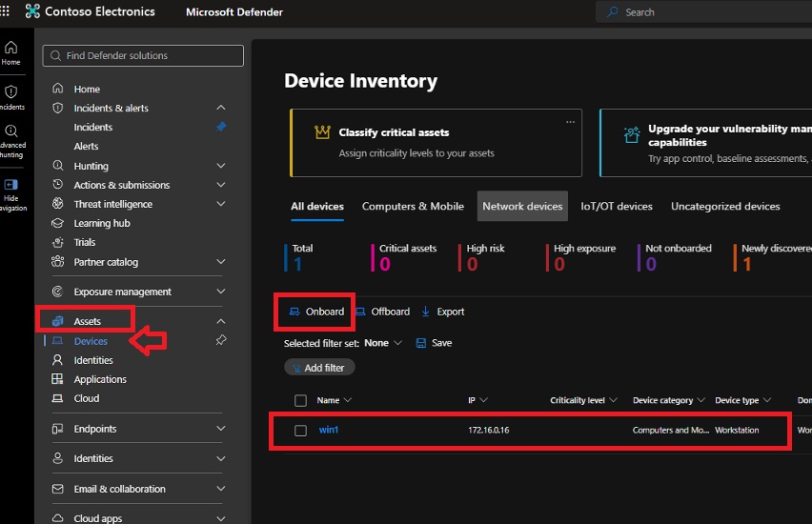Click the Home house icon in navigation list
This screenshot has width=812, height=524.
click(x=57, y=89)
